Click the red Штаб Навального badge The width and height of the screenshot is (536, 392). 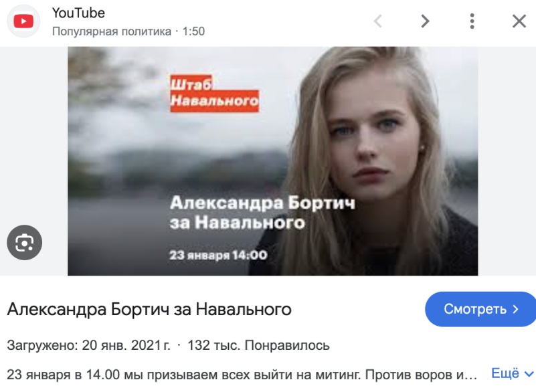(214, 93)
